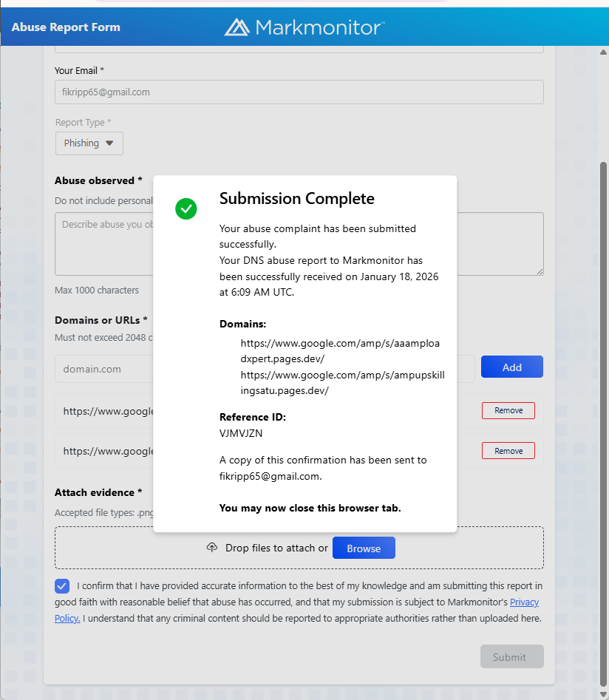Click the ampupskillingsatu.pages.dev URL text
The image size is (609, 700).
click(342, 383)
